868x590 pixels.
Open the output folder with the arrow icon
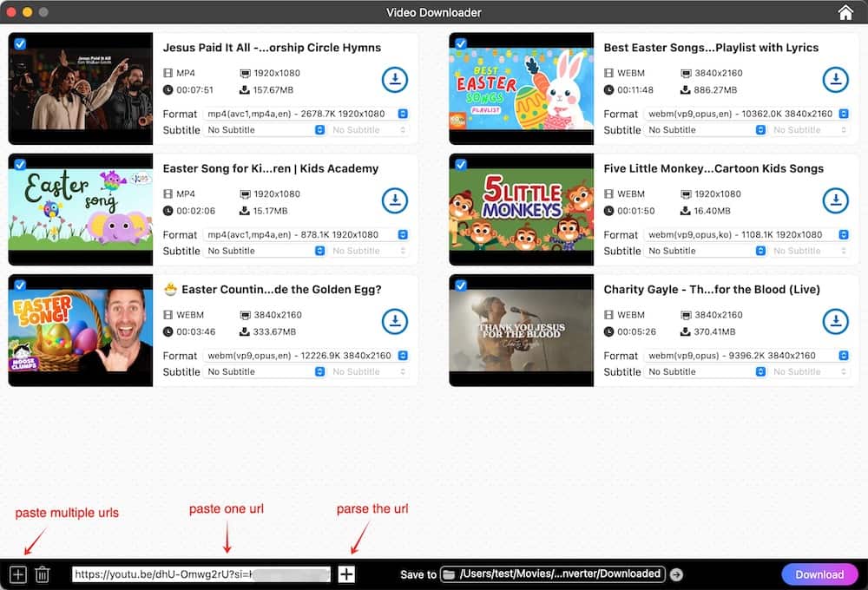(x=677, y=574)
